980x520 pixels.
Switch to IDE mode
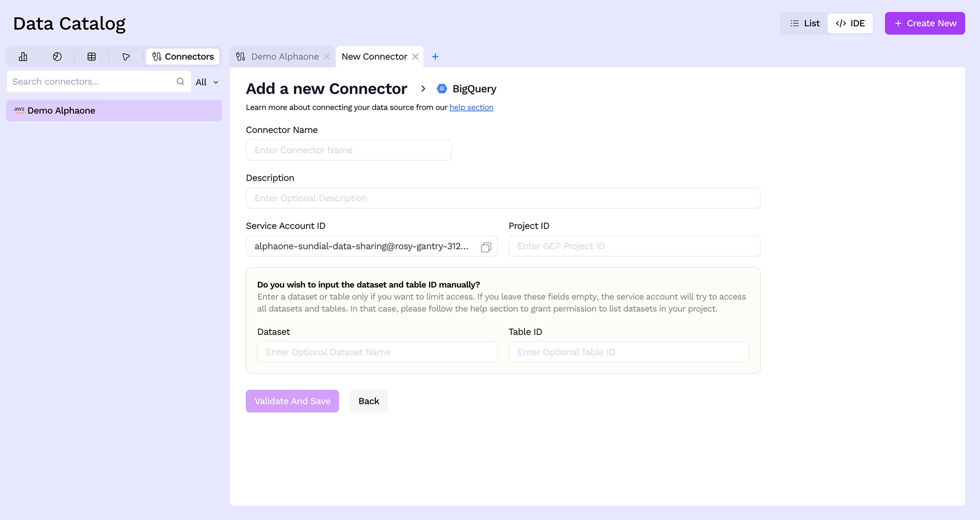850,23
